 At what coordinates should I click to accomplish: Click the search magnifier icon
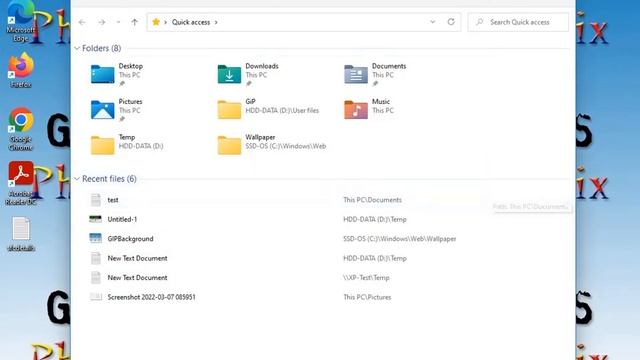click(480, 22)
